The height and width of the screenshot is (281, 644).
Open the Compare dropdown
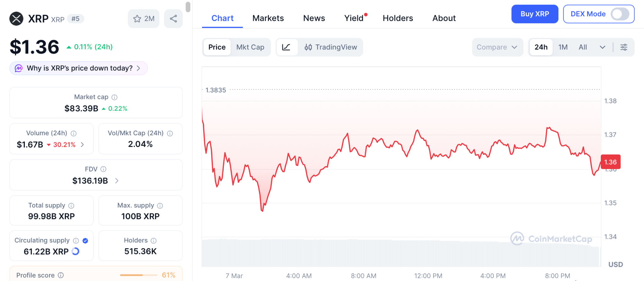coord(497,47)
